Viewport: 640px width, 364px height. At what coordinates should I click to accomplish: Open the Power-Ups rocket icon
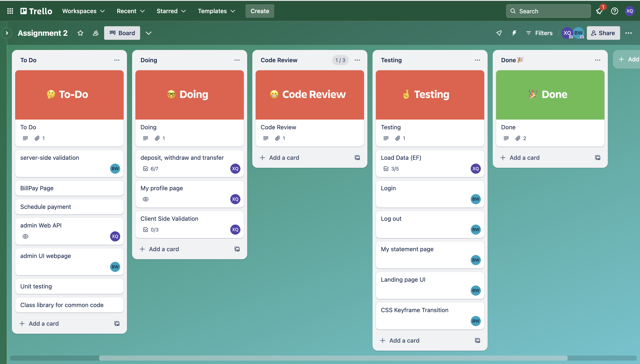[499, 33]
